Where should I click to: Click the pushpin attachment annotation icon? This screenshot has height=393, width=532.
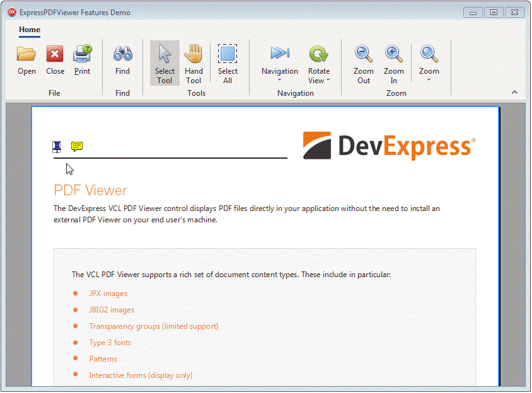click(x=57, y=147)
